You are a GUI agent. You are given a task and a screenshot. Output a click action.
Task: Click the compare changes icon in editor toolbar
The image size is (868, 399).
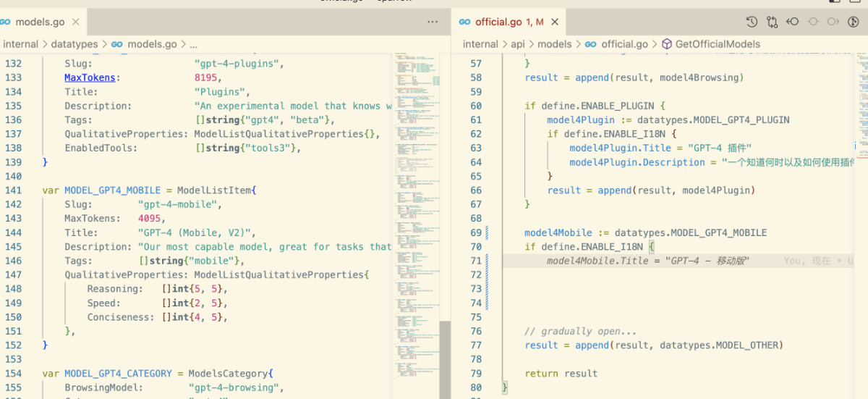772,22
